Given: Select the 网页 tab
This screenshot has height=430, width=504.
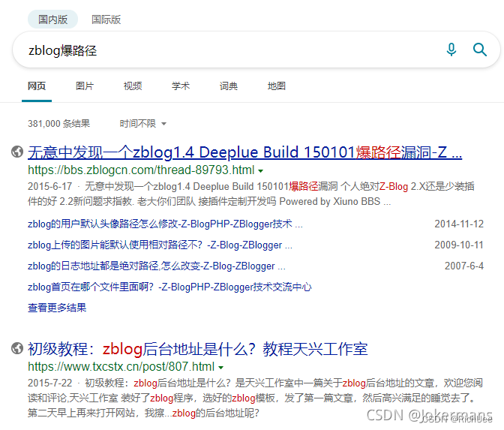Looking at the screenshot, I should click(x=37, y=86).
